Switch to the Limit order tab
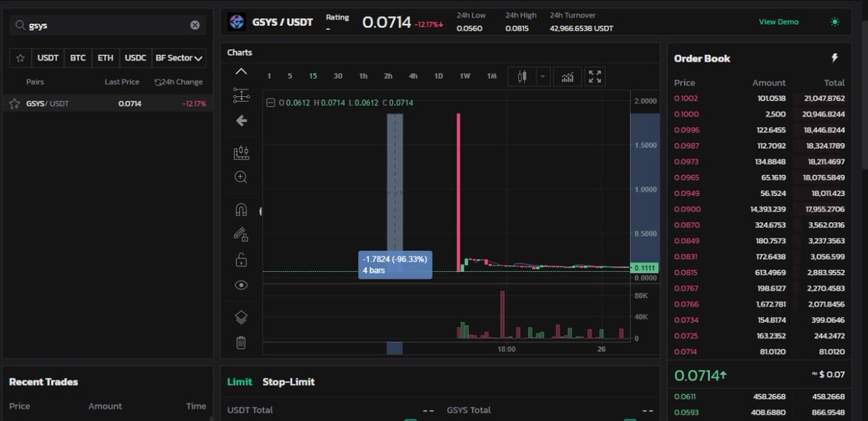Screen dimensions: 868x421 click(239, 382)
